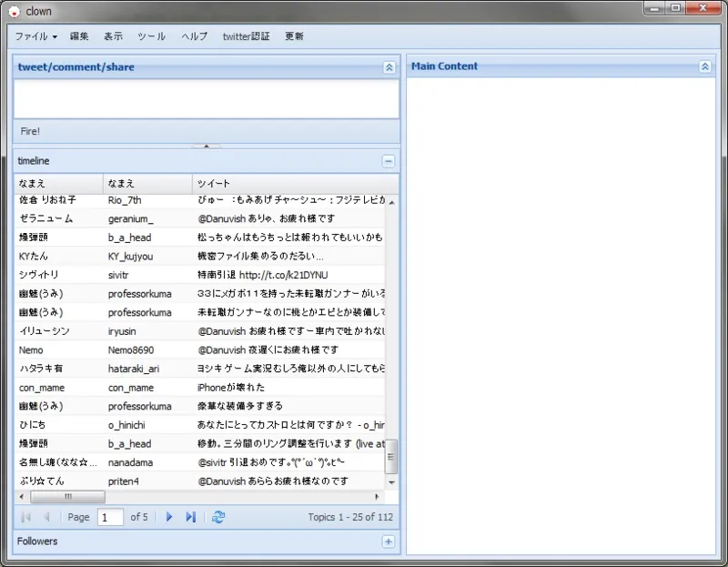
Task: Click the twitter認証 menu item
Action: click(246, 36)
